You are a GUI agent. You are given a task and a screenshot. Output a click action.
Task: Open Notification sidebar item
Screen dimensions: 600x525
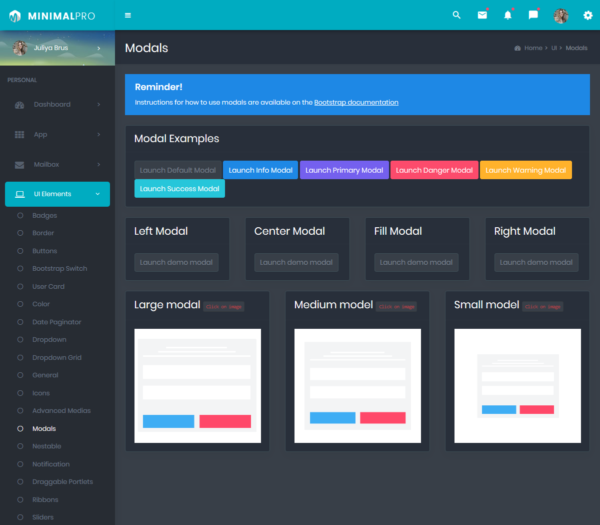pos(51,465)
